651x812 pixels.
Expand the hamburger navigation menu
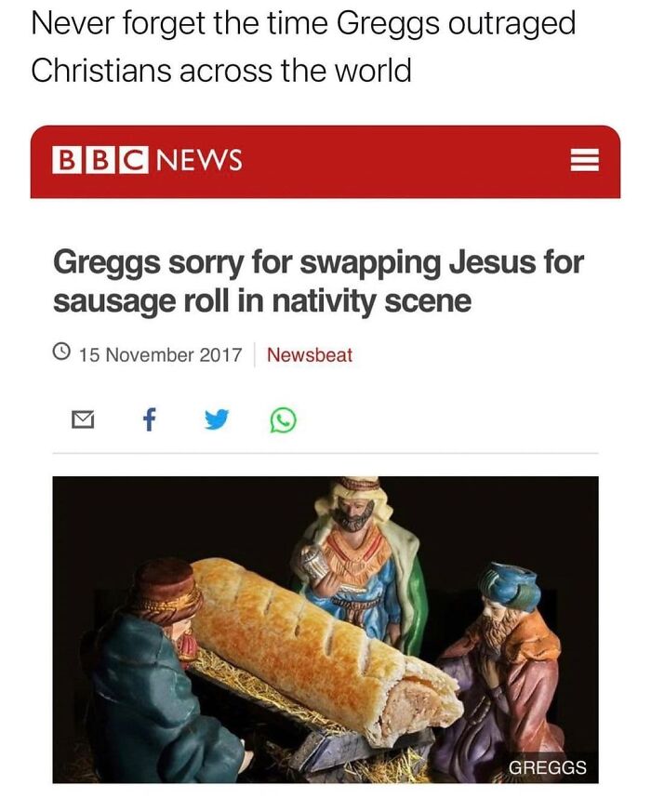[586, 160]
